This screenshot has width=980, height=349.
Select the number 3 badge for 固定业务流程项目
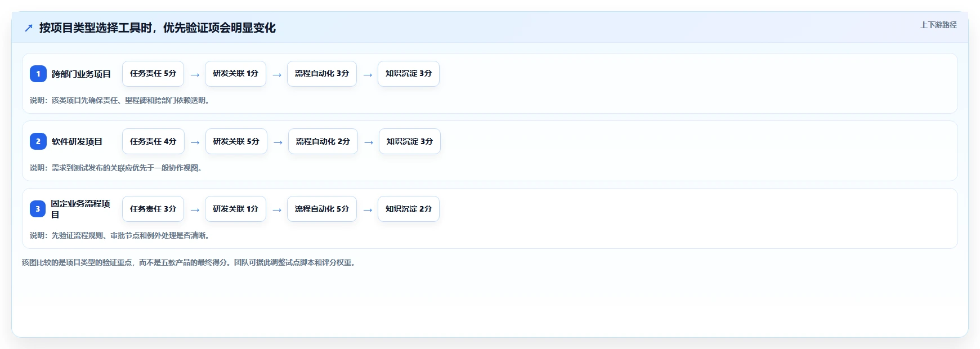coord(38,209)
